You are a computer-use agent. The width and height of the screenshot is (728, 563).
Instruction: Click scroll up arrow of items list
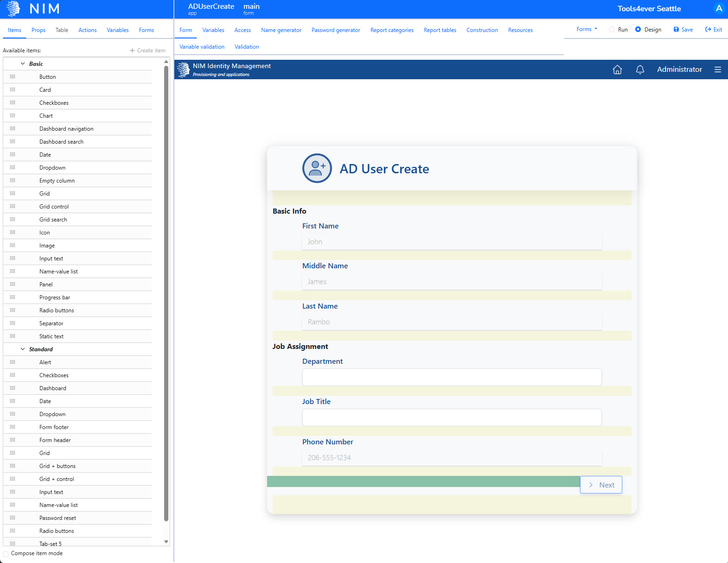166,62
